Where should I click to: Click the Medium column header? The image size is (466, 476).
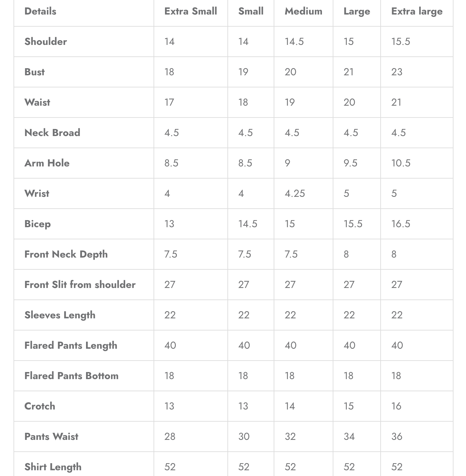303,11
